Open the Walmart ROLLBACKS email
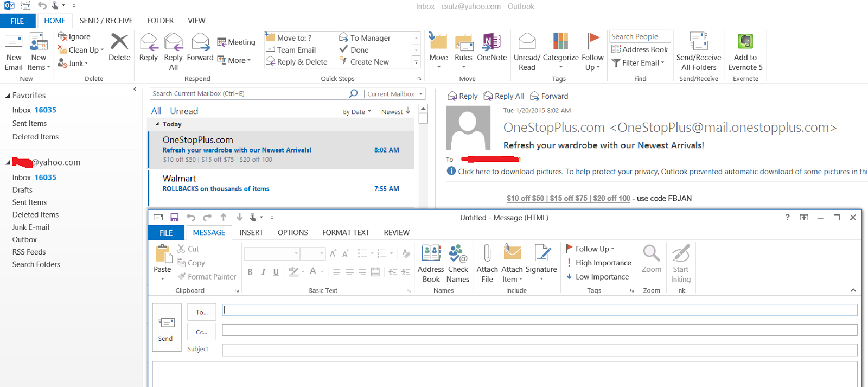Screen dimensions: 868x387 coord(281,188)
